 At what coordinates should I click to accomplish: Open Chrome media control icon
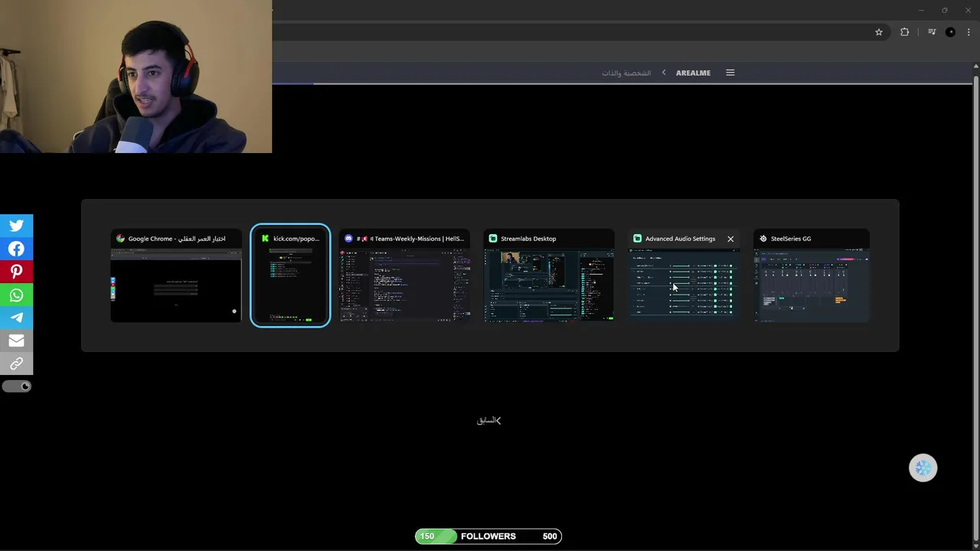pyautogui.click(x=932, y=32)
